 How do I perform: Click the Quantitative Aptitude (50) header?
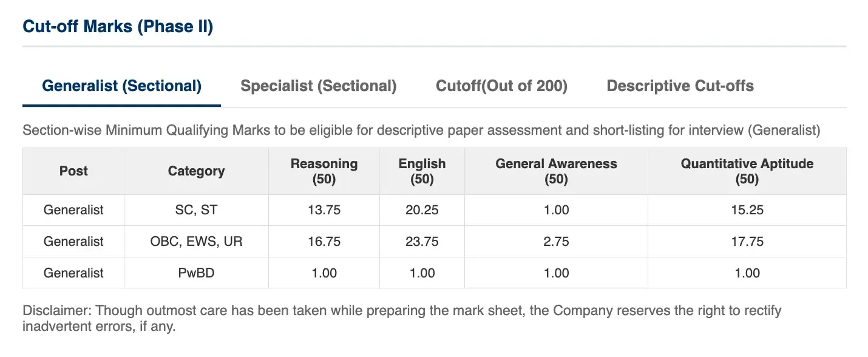pos(747,171)
